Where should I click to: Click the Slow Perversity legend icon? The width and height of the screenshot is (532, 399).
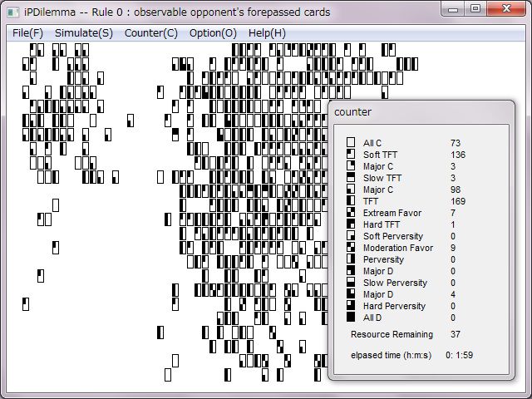[351, 282]
